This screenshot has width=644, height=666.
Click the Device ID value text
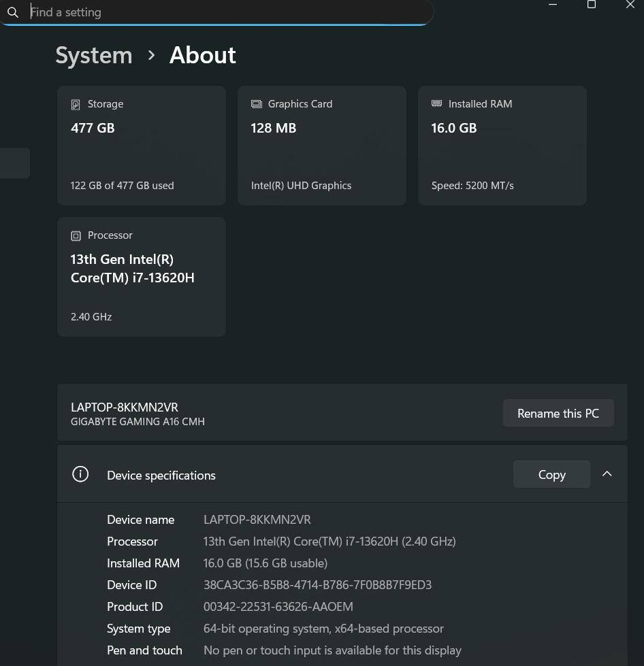[x=317, y=584]
